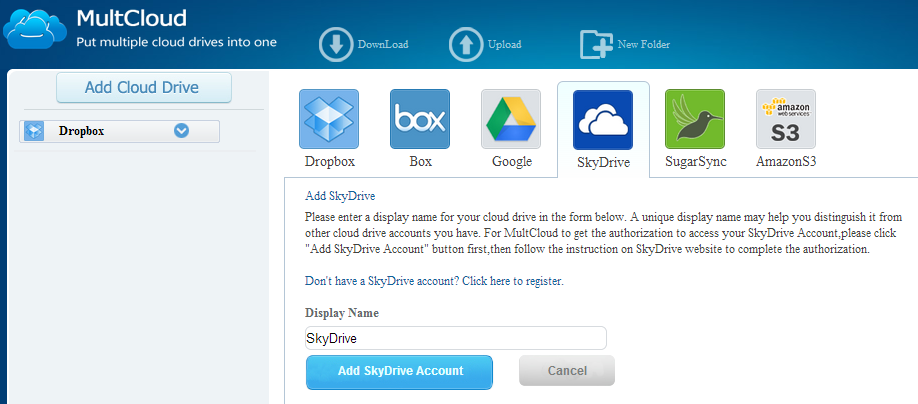Select the AmazonS3 icon
The image size is (918, 404).
[x=786, y=119]
